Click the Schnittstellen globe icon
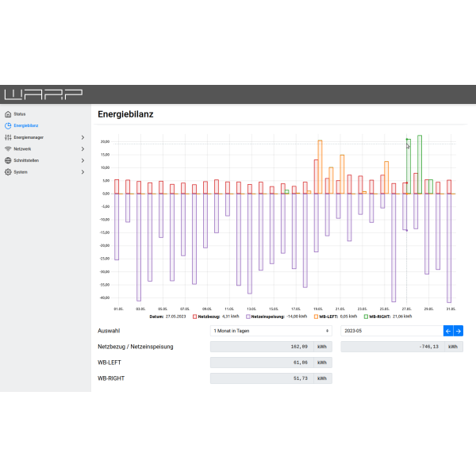 [8, 160]
